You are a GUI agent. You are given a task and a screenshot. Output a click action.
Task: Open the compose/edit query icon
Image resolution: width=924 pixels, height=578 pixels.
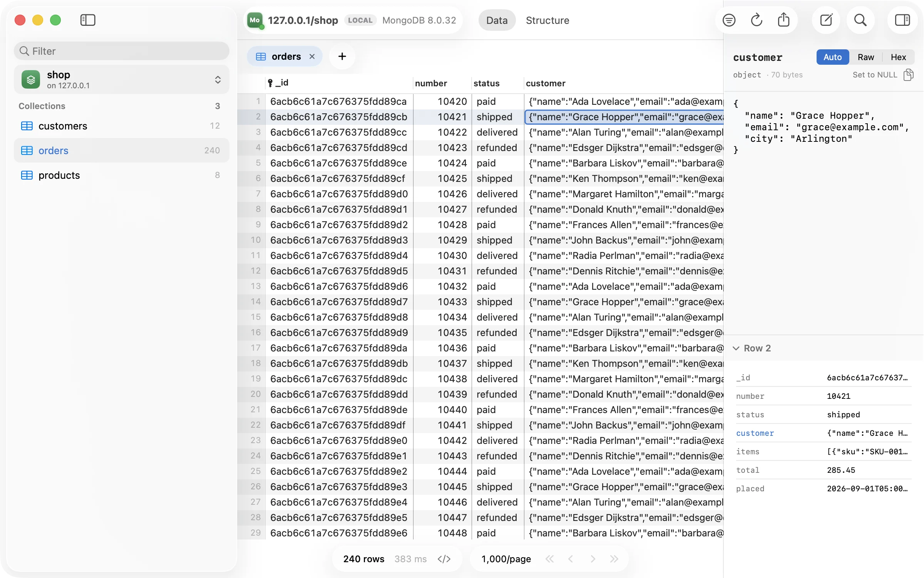tap(826, 20)
